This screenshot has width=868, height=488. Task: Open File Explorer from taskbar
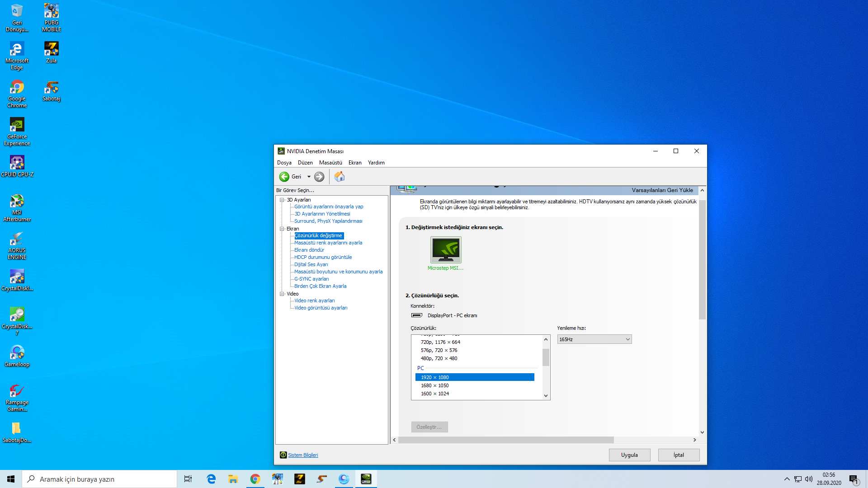[233, 479]
